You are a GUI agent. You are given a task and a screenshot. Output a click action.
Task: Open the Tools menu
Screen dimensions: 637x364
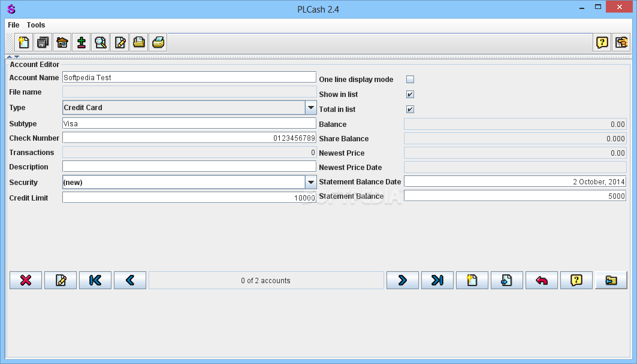36,25
